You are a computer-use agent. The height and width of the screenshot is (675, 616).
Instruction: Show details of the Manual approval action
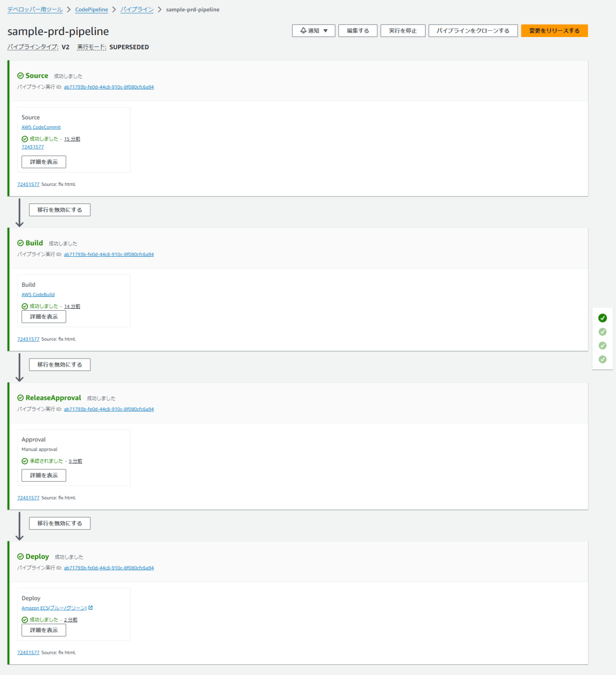(44, 475)
